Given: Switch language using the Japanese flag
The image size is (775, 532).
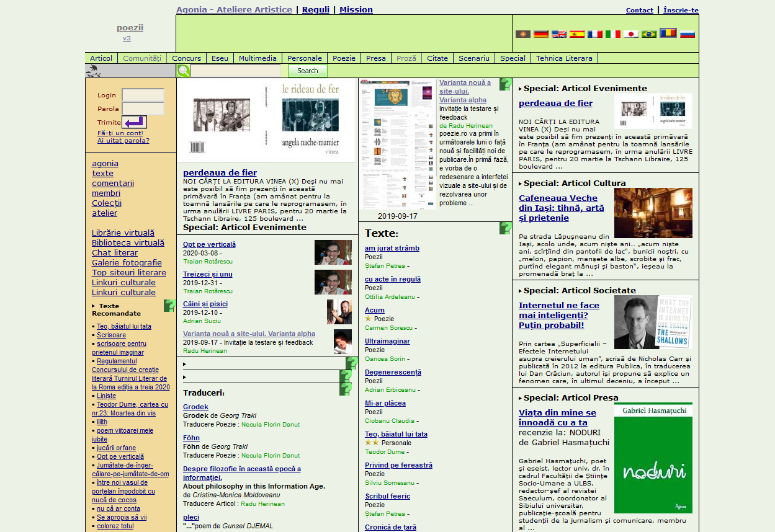Looking at the screenshot, I should [631, 34].
